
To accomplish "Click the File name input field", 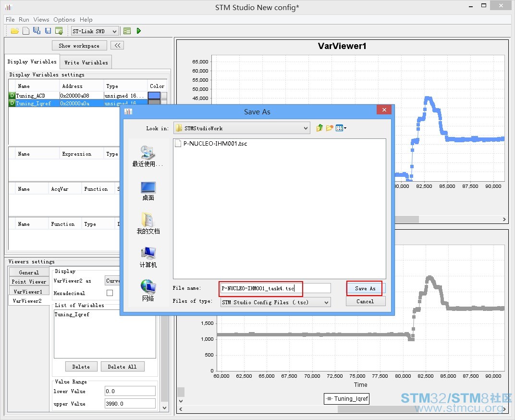I will click(276, 288).
